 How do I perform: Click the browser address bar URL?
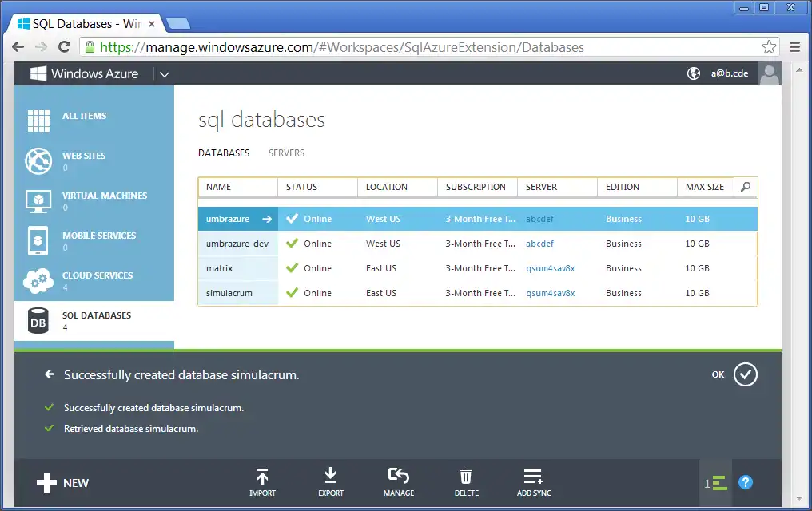click(342, 47)
